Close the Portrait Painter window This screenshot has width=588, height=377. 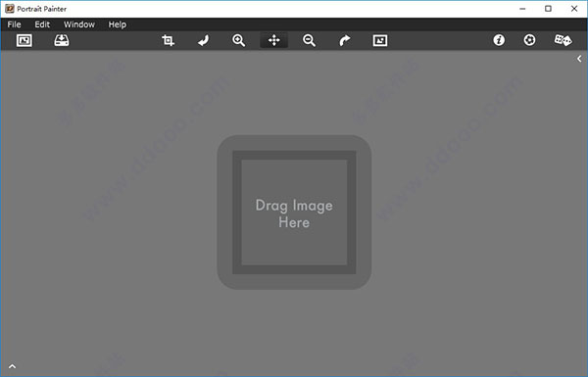(x=574, y=9)
